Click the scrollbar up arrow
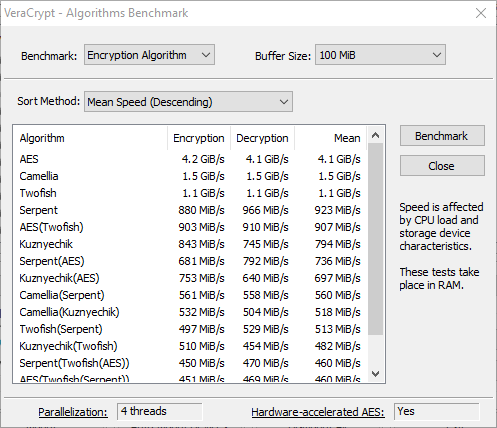Viewport: 497px width, 428px height. click(x=376, y=135)
